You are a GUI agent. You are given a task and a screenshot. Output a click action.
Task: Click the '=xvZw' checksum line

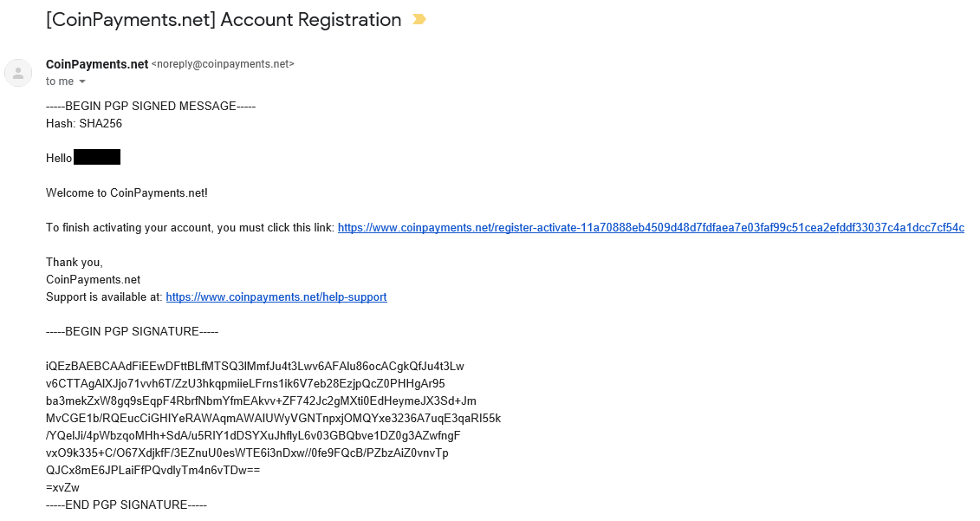pos(62,487)
